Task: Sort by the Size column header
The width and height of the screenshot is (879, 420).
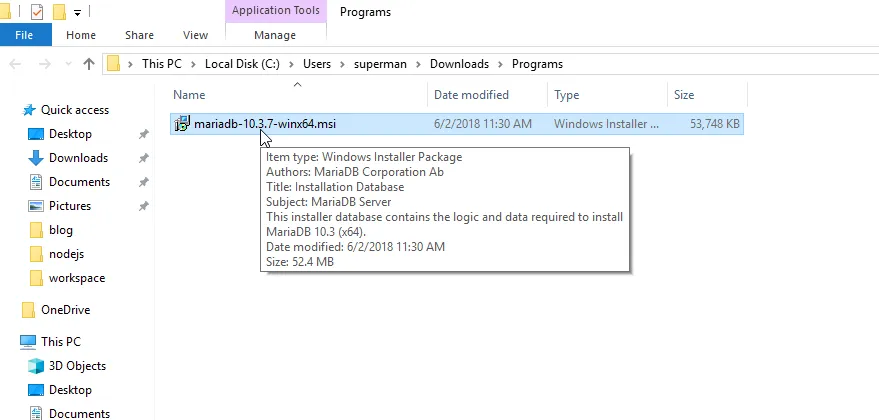Action: point(707,95)
